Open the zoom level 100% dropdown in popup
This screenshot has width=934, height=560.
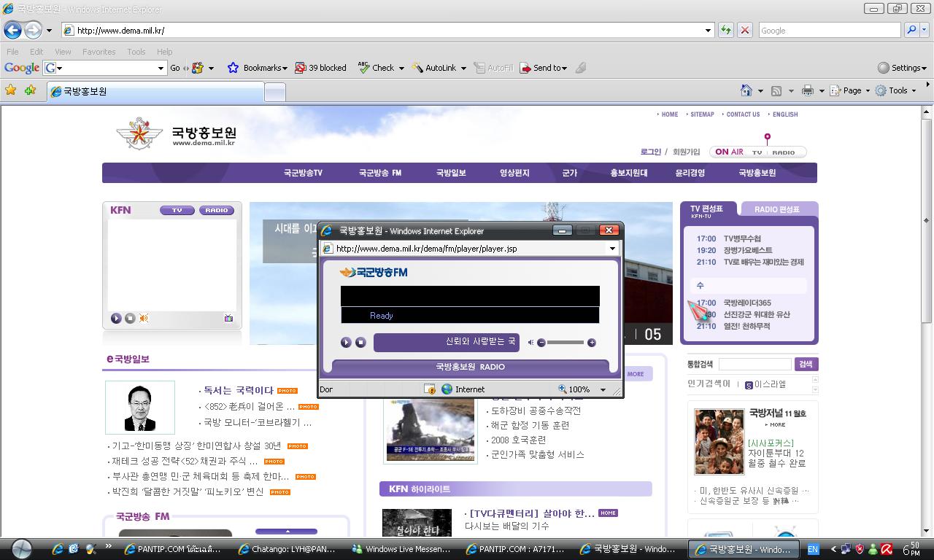coord(603,389)
